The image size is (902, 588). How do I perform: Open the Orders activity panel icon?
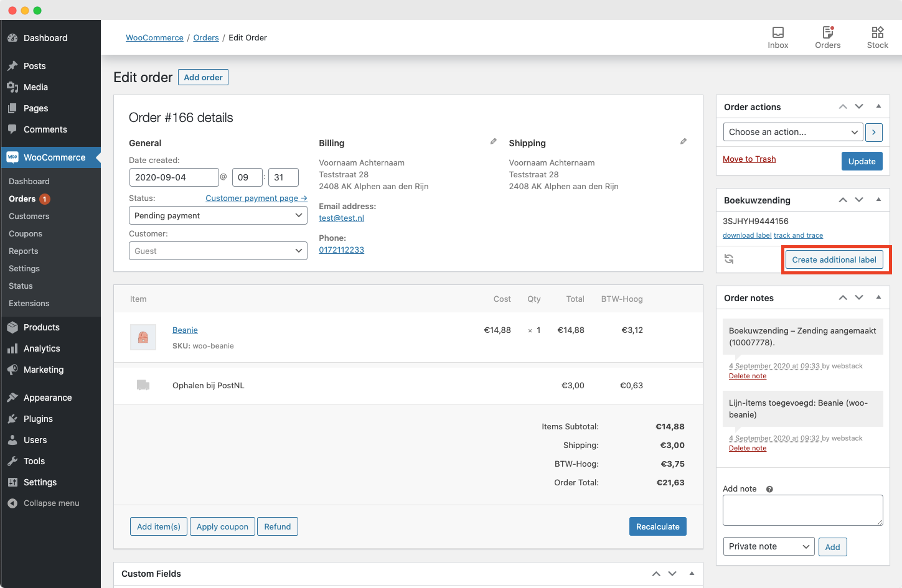point(827,37)
